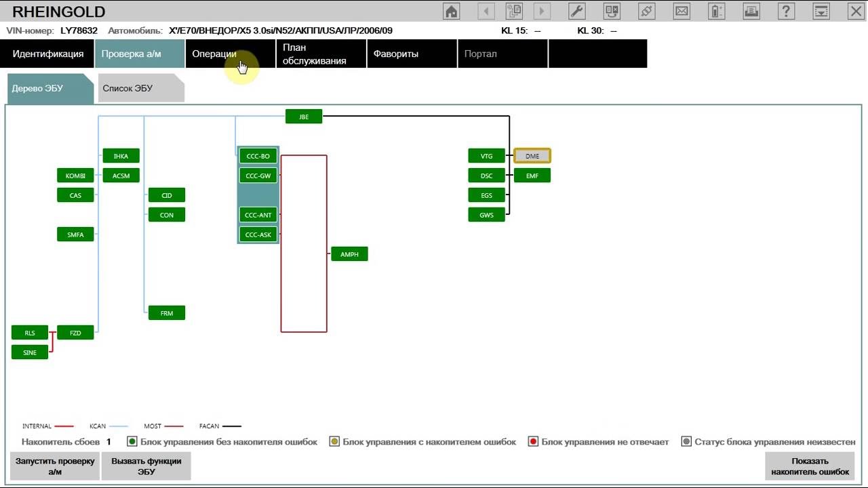868x488 pixels.
Task: Select the Проверка а/м tab
Action: pyautogui.click(x=140, y=54)
